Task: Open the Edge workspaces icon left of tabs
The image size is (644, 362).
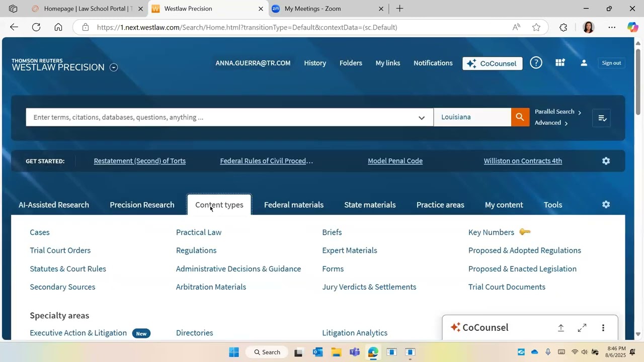Action: pos(13,9)
